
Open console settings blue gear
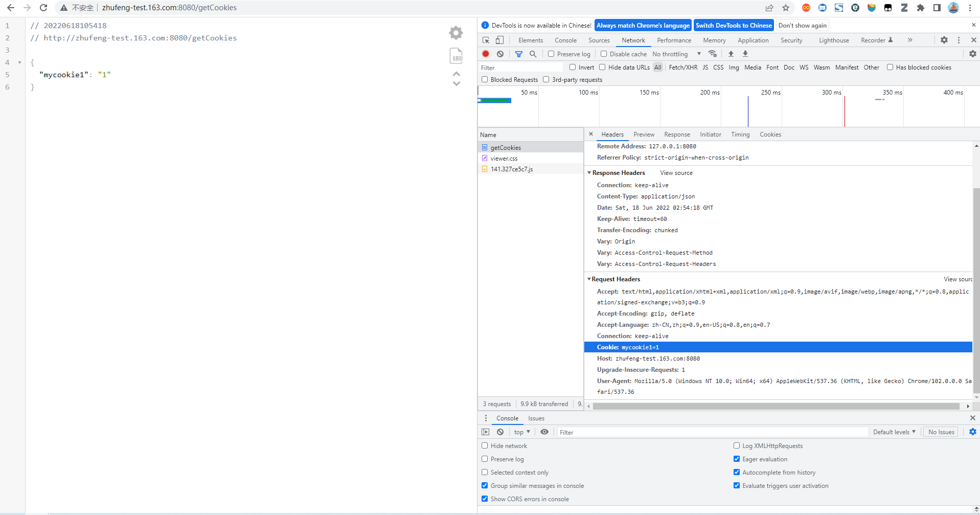point(973,432)
